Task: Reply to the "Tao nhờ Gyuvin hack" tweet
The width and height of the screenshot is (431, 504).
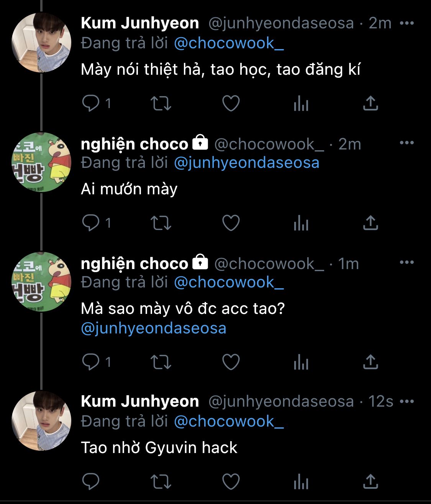Action: point(91,482)
